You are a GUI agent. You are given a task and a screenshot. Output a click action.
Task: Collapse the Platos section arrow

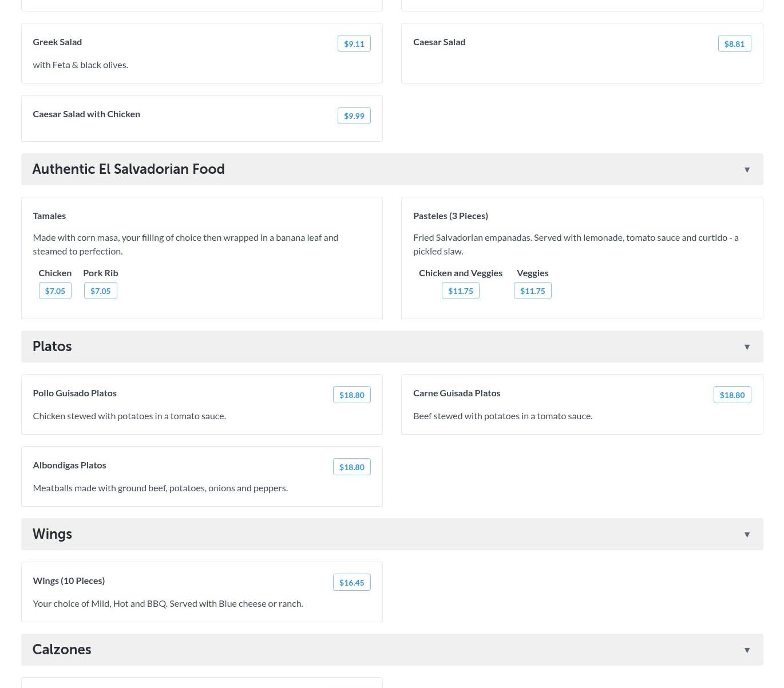(747, 347)
